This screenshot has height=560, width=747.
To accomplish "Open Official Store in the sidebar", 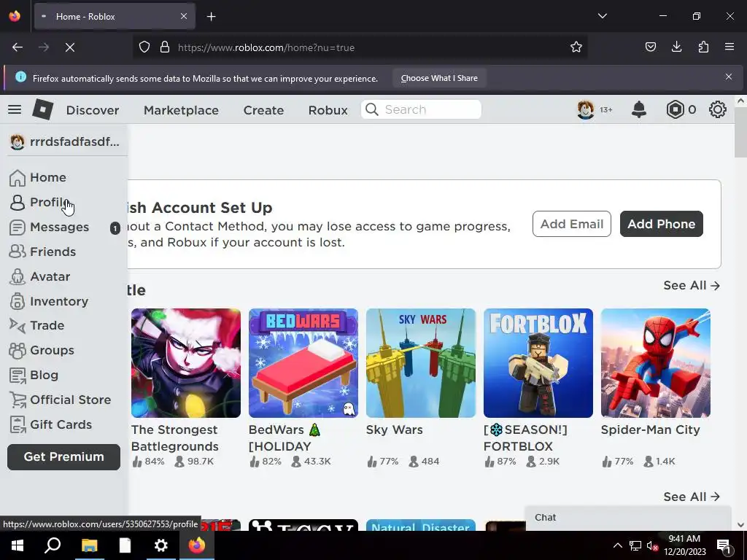I will [61, 400].
